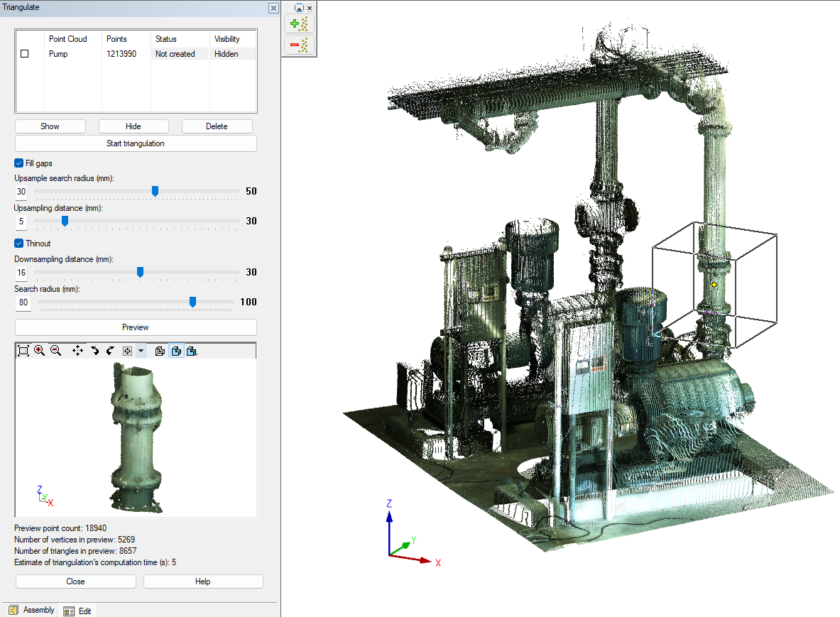This screenshot has width=840, height=617.
Task: Click the remove points (red minus) icon
Action: (299, 45)
